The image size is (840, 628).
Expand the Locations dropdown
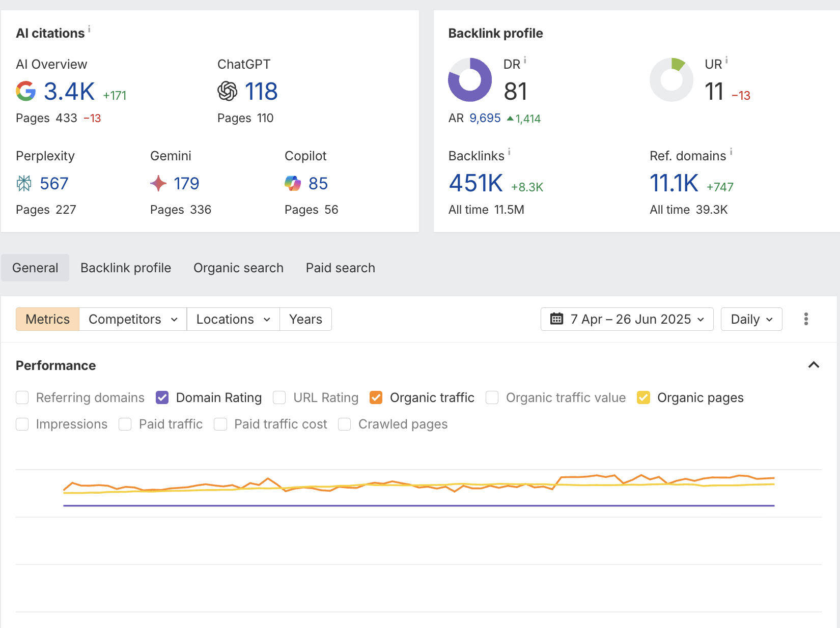click(x=233, y=319)
